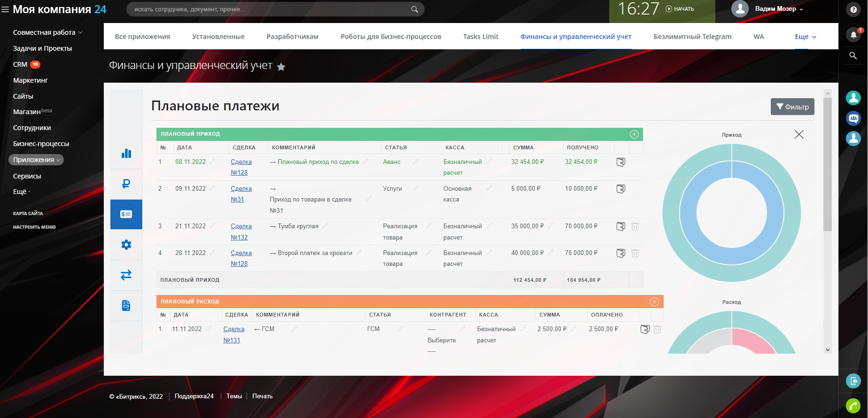868x418 pixels.
Task: Toggle favorite star next to page title
Action: click(x=281, y=67)
